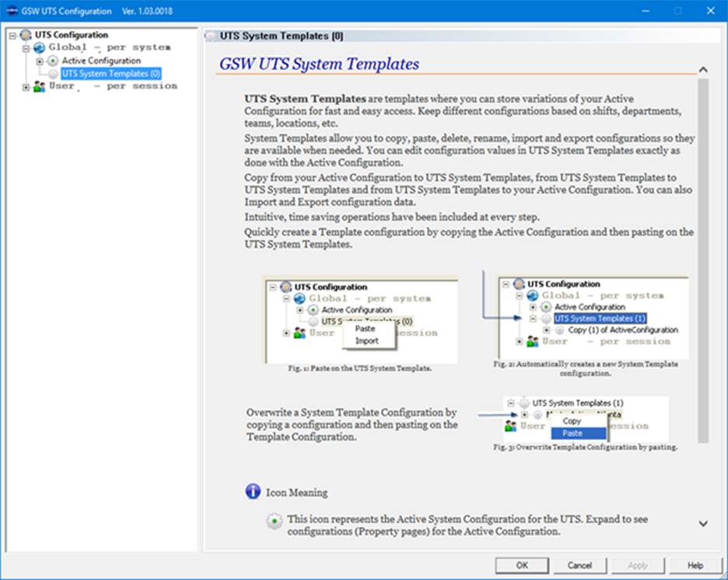The width and height of the screenshot is (728, 580).
Task: Click the UTS Configuration root node icon
Action: pos(26,35)
